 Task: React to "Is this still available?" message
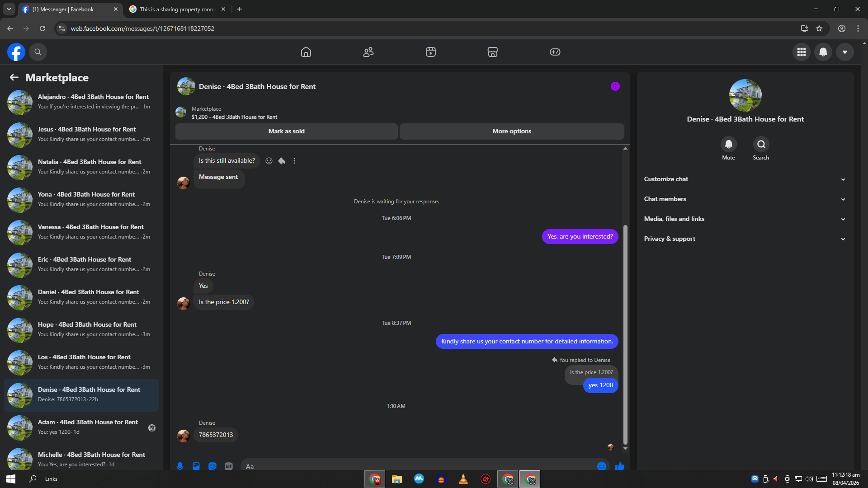tap(269, 161)
